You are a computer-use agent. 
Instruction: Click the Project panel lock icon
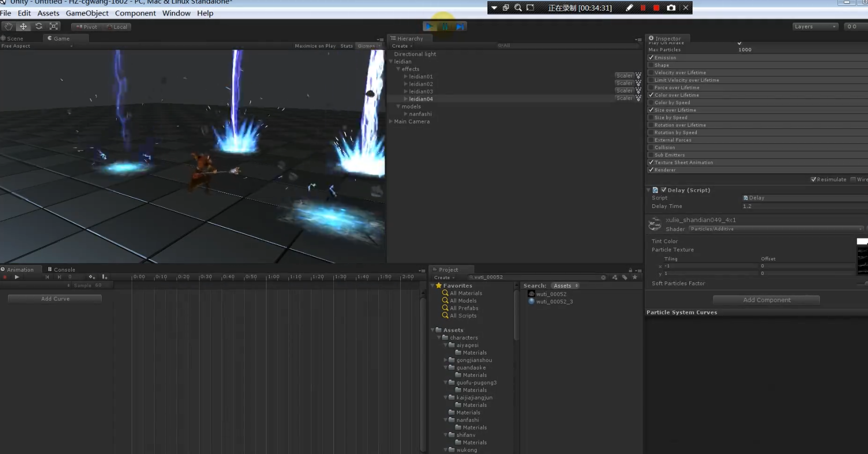point(630,270)
